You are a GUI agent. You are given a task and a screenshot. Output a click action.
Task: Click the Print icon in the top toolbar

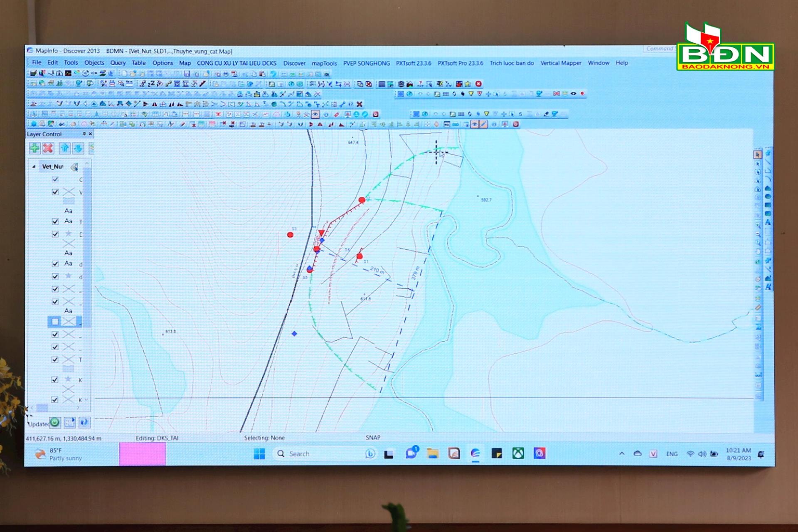tap(226, 74)
